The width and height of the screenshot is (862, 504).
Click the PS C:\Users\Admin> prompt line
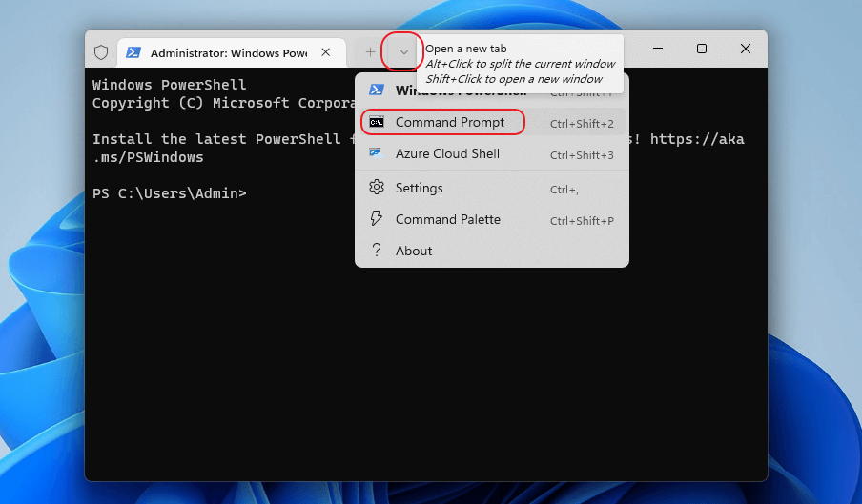pyautogui.click(x=170, y=193)
